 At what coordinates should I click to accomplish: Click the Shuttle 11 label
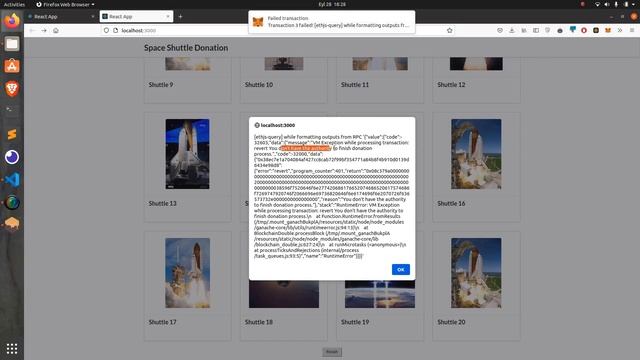click(x=355, y=85)
